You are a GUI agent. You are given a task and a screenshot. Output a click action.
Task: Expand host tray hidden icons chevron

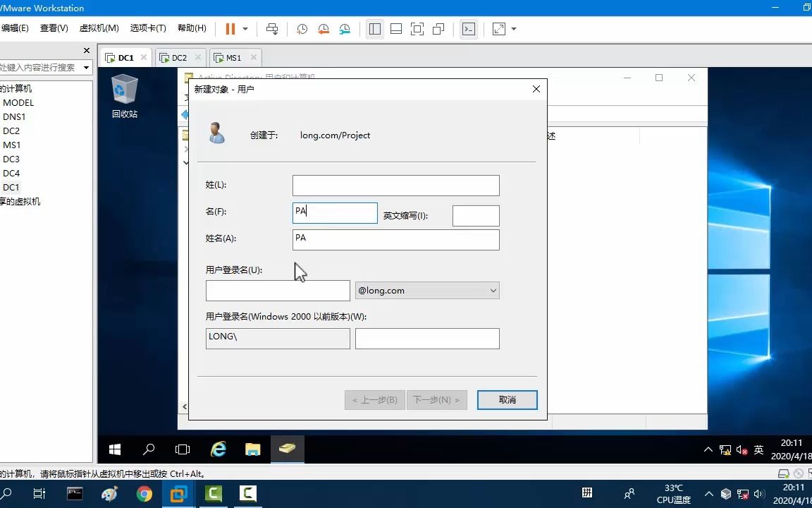pos(709,493)
